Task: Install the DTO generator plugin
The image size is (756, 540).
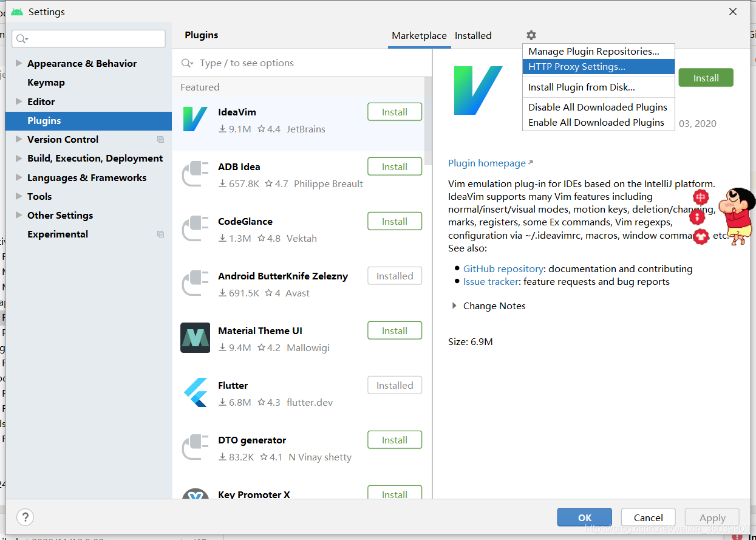Action: 395,440
